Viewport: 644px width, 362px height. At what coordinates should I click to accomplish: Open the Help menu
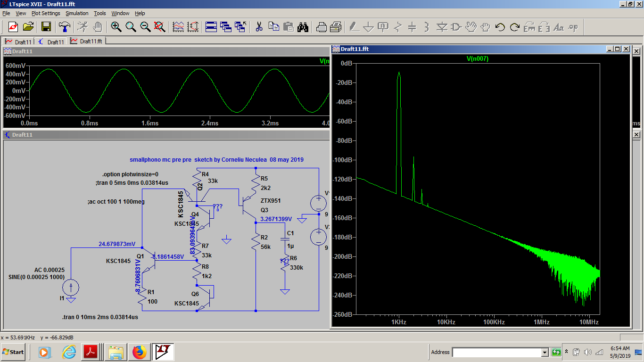tap(140, 13)
